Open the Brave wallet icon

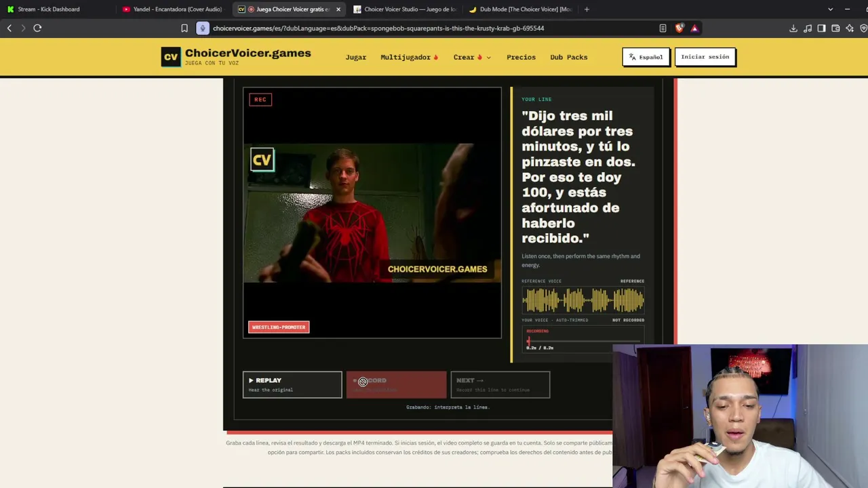pos(835,28)
